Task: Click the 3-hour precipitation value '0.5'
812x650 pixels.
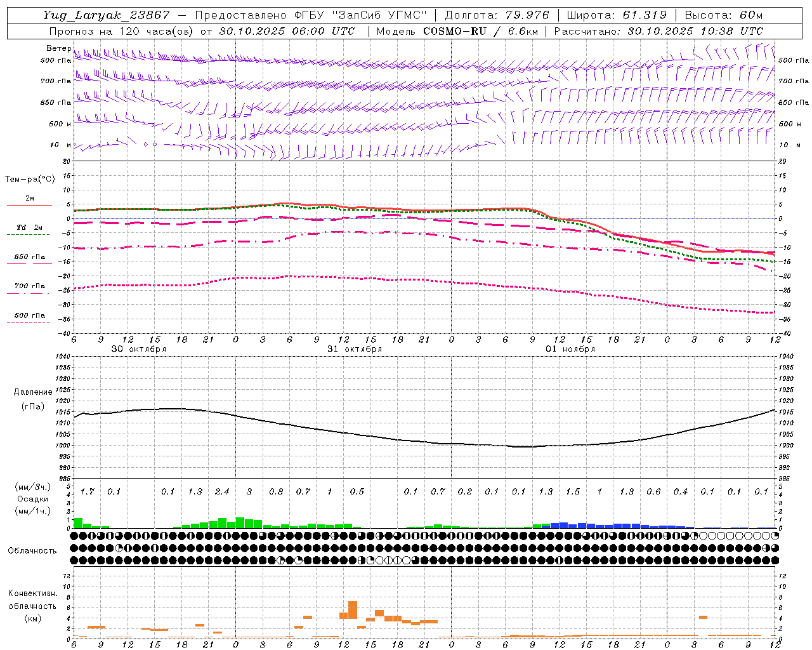Action: coord(357,492)
